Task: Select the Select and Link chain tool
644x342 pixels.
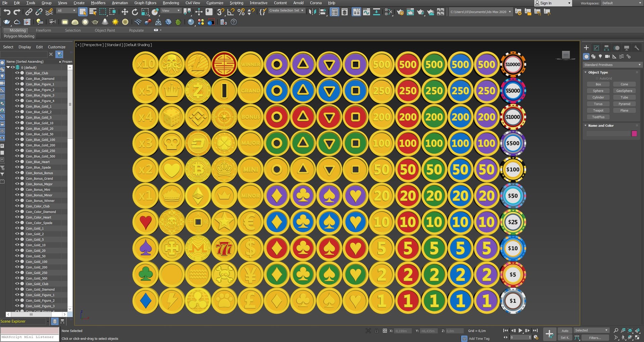Action: pyautogui.click(x=29, y=12)
